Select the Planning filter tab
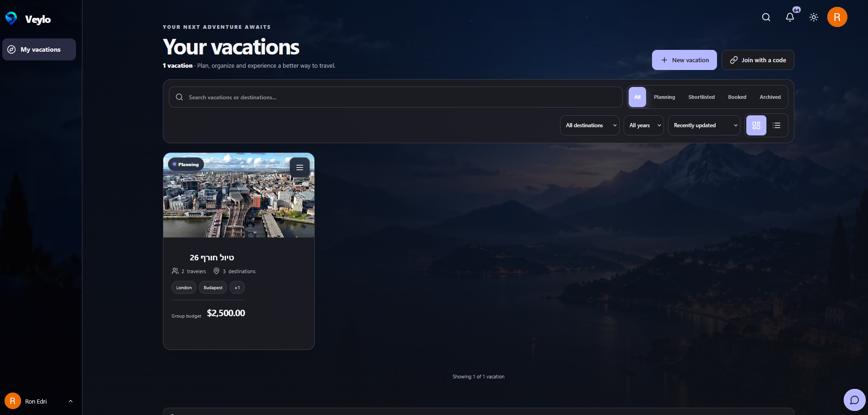The height and width of the screenshot is (415, 868). click(x=664, y=97)
